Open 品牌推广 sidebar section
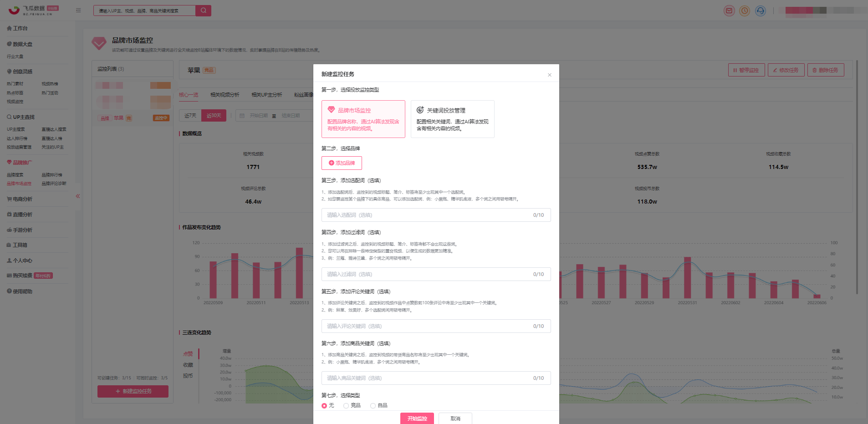The image size is (868, 424). [20, 163]
